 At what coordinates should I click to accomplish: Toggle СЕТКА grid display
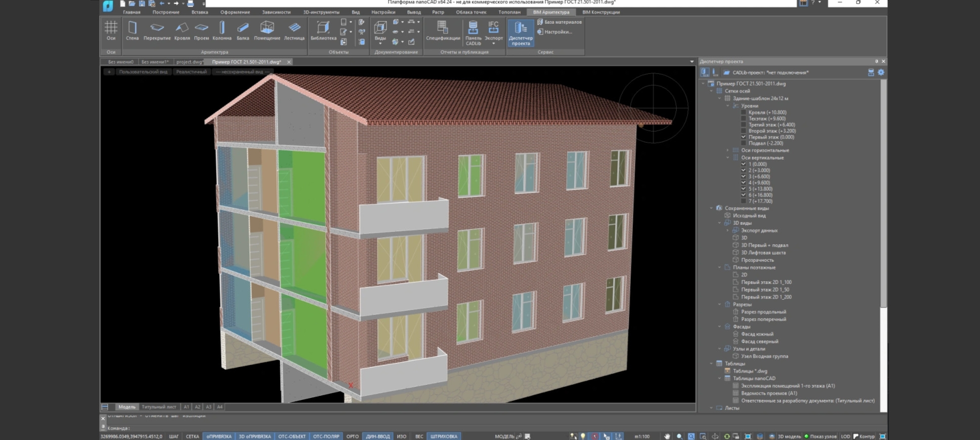[x=192, y=436]
